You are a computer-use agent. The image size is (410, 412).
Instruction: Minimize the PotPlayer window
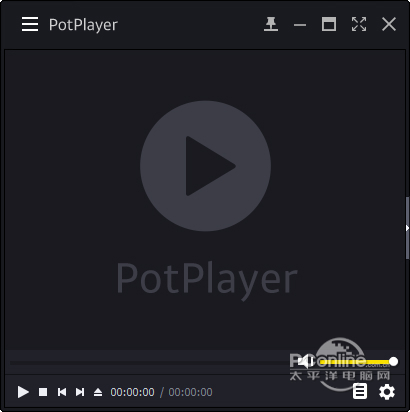point(300,25)
